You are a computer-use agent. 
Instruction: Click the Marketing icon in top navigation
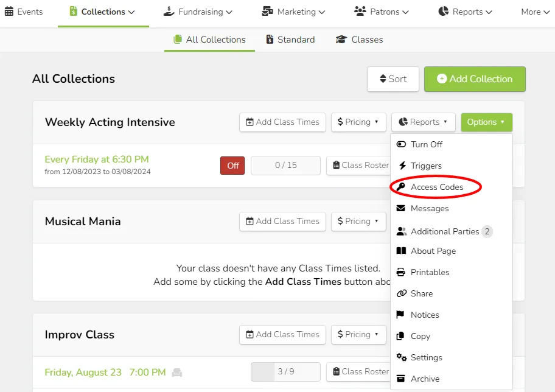tap(267, 12)
